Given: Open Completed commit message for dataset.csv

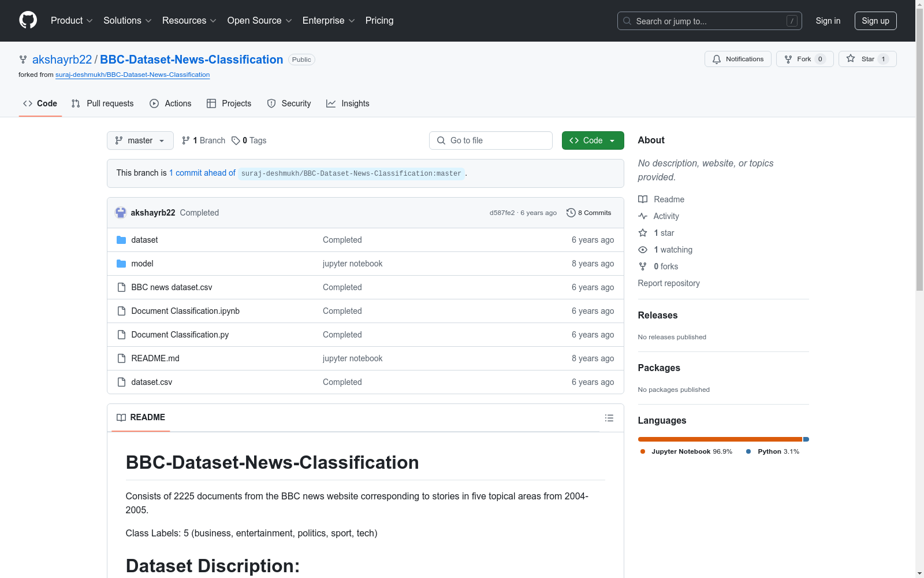Looking at the screenshot, I should [342, 382].
